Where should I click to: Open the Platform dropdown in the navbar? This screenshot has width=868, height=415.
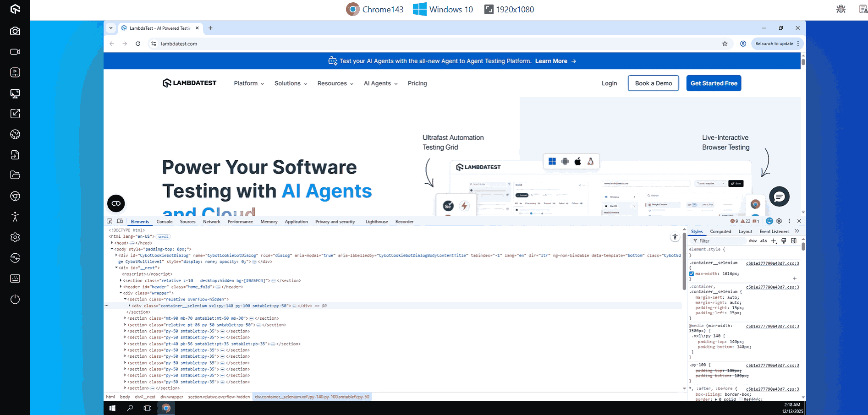pyautogui.click(x=248, y=83)
